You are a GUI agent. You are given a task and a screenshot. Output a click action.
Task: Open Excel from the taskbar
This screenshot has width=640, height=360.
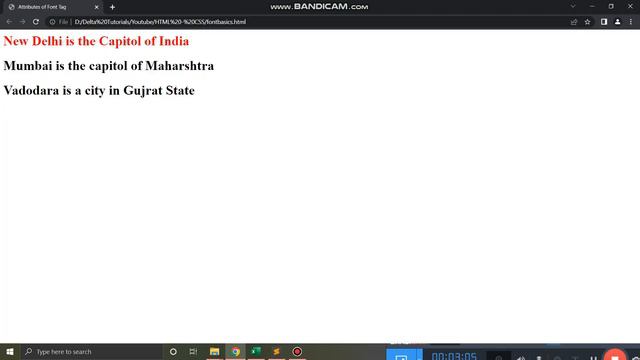coord(256,351)
